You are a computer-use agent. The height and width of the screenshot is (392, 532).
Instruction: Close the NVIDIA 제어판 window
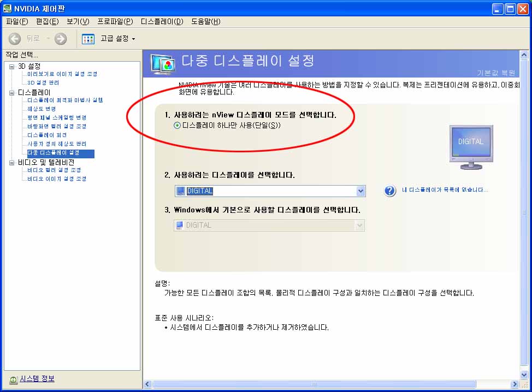[x=523, y=9]
